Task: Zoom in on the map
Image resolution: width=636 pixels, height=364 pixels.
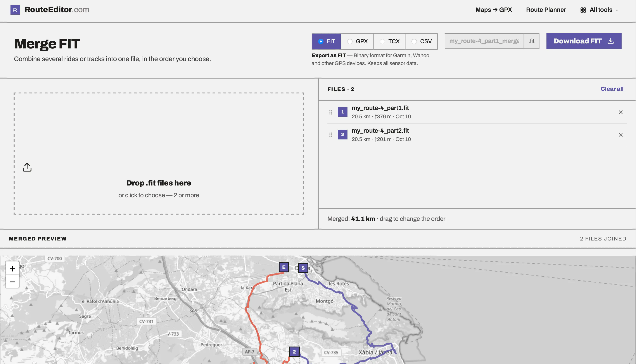Action: [x=12, y=268]
